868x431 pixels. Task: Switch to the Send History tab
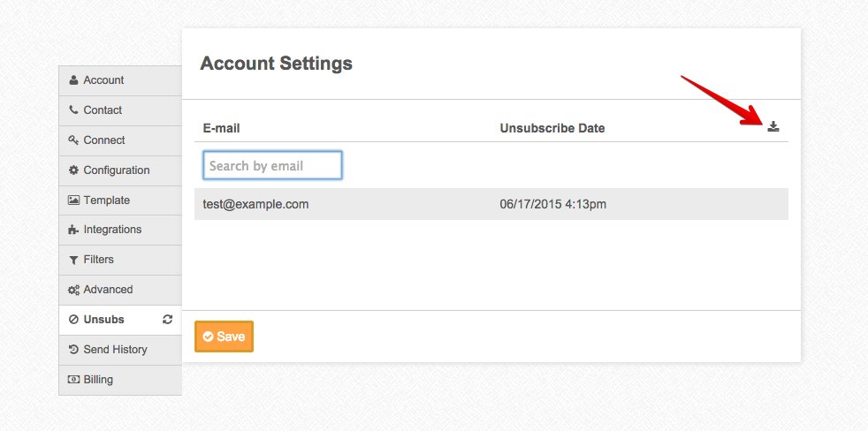point(115,350)
